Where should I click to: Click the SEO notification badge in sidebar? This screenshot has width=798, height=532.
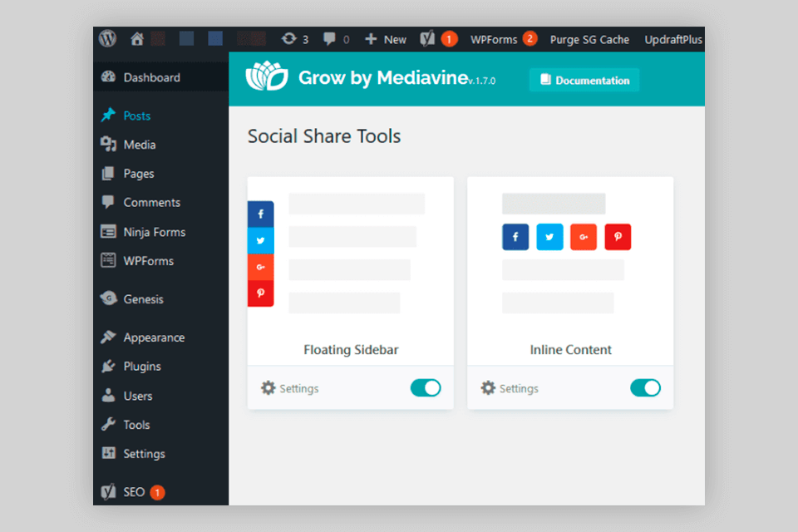click(x=157, y=492)
